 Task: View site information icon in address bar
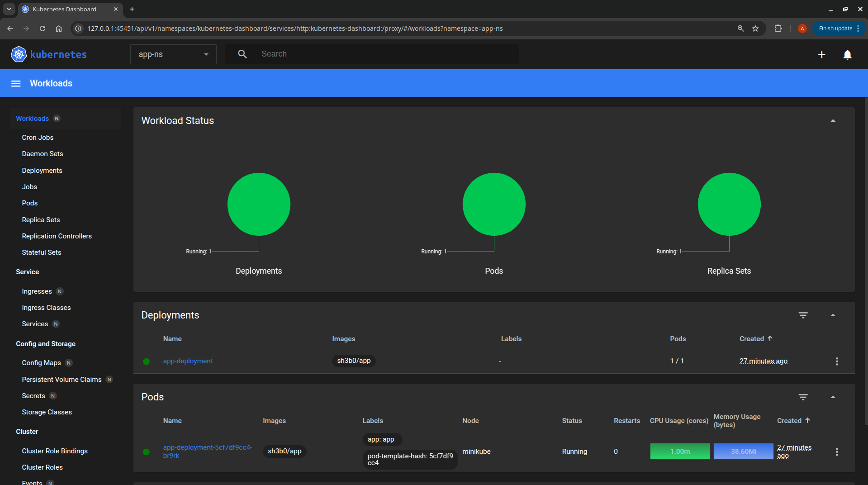coord(78,29)
